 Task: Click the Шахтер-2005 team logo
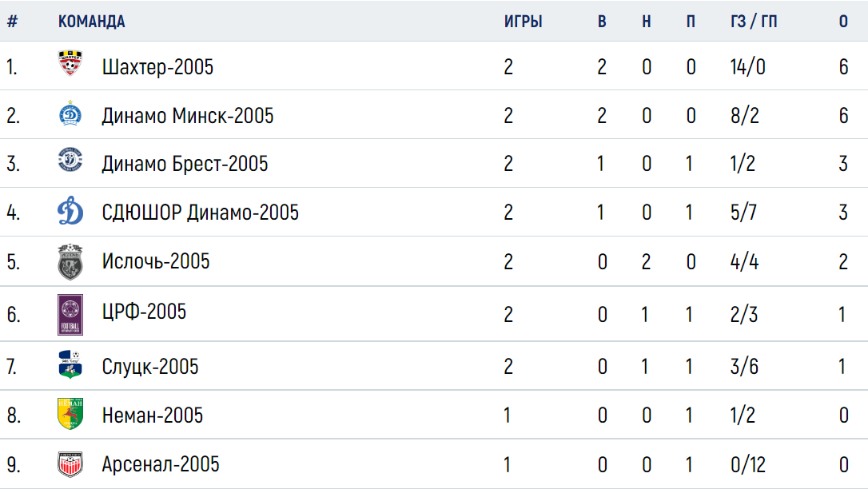tap(70, 63)
